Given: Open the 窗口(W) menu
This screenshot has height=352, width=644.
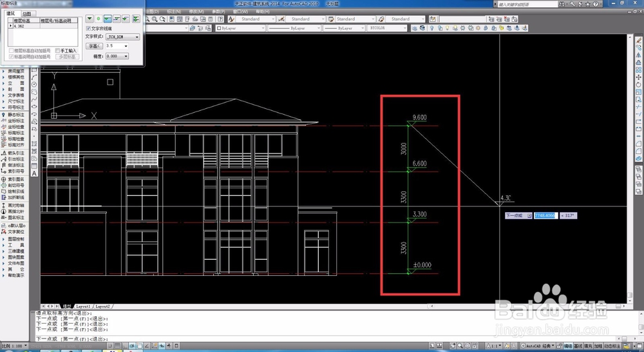Looking at the screenshot, I should (240, 12).
